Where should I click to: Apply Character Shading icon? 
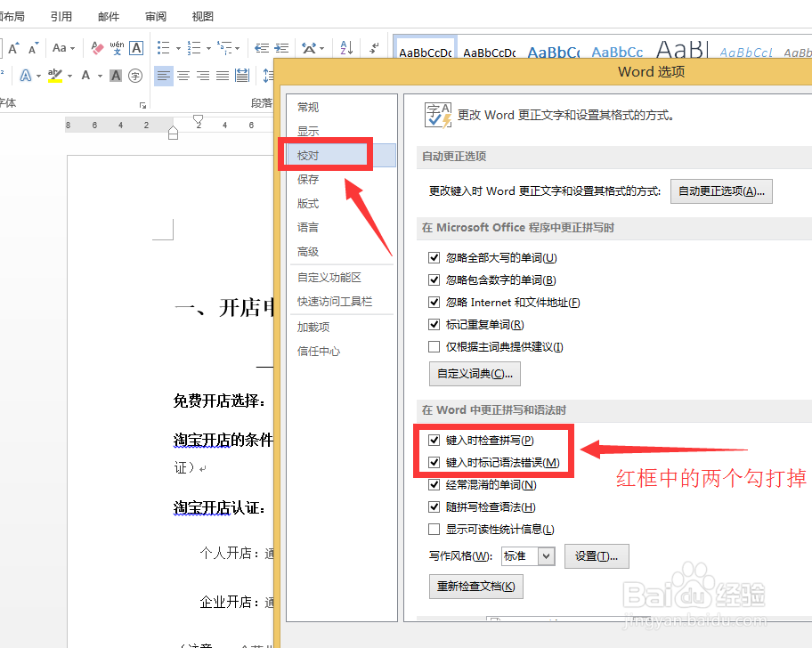click(116, 76)
